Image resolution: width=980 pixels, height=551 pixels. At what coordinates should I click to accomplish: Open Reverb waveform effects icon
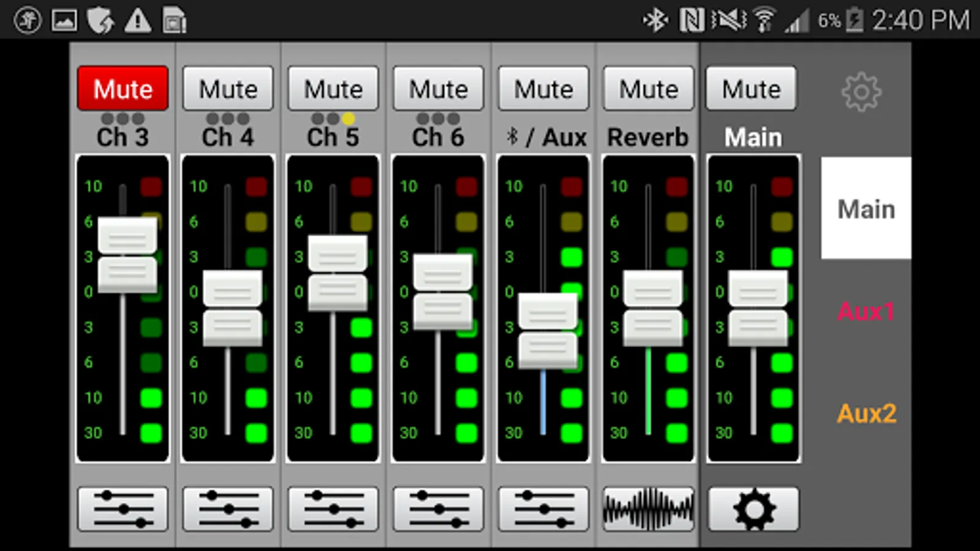point(649,509)
